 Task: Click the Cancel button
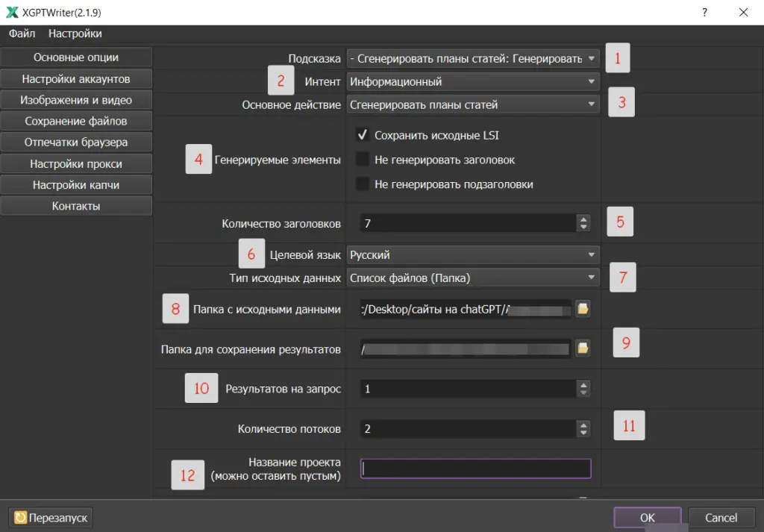click(x=721, y=517)
